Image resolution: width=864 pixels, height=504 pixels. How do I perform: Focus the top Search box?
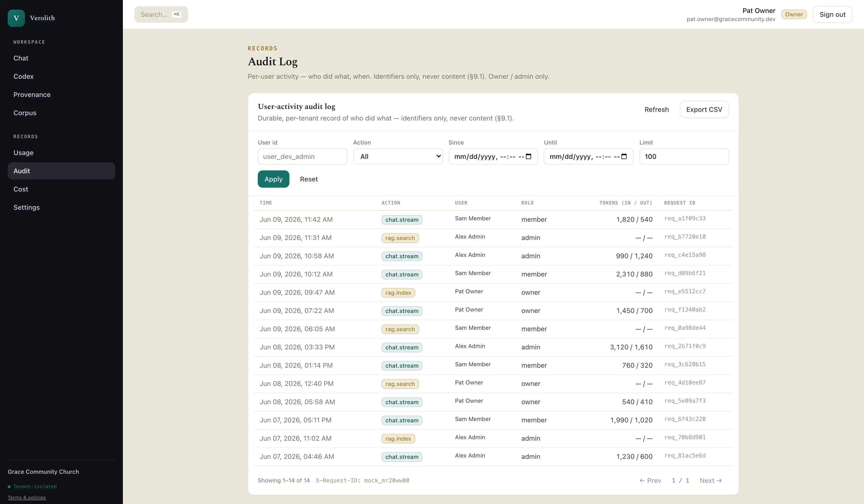pos(161,14)
